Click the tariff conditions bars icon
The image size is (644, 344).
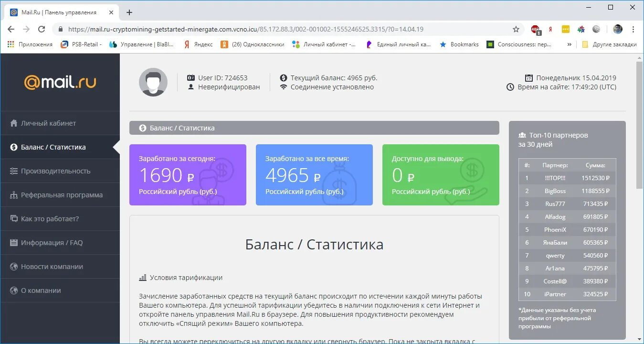click(142, 278)
